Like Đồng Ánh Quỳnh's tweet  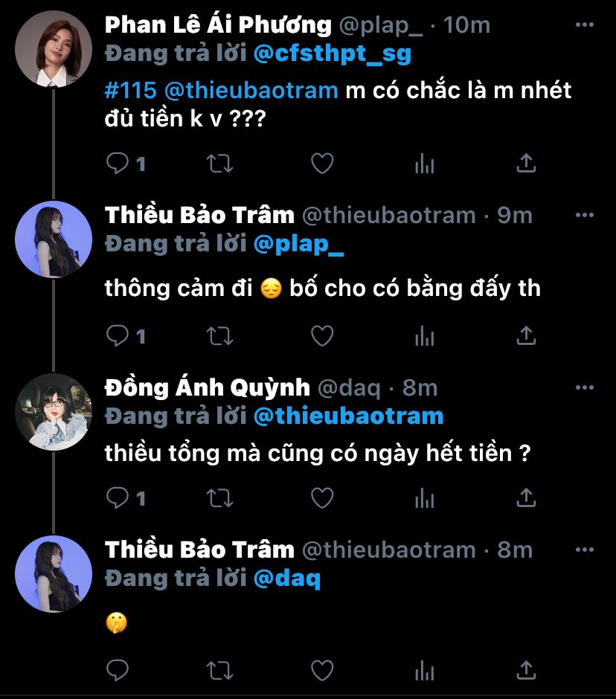pos(321,497)
